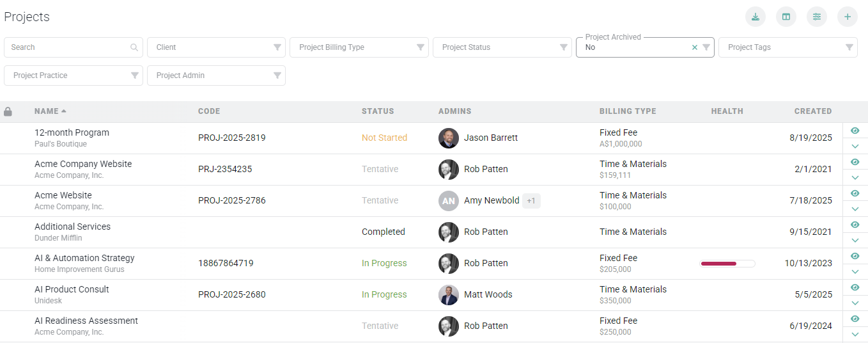The image size is (868, 343).
Task: Open the AI Readiness Assessment project
Action: (x=86, y=321)
